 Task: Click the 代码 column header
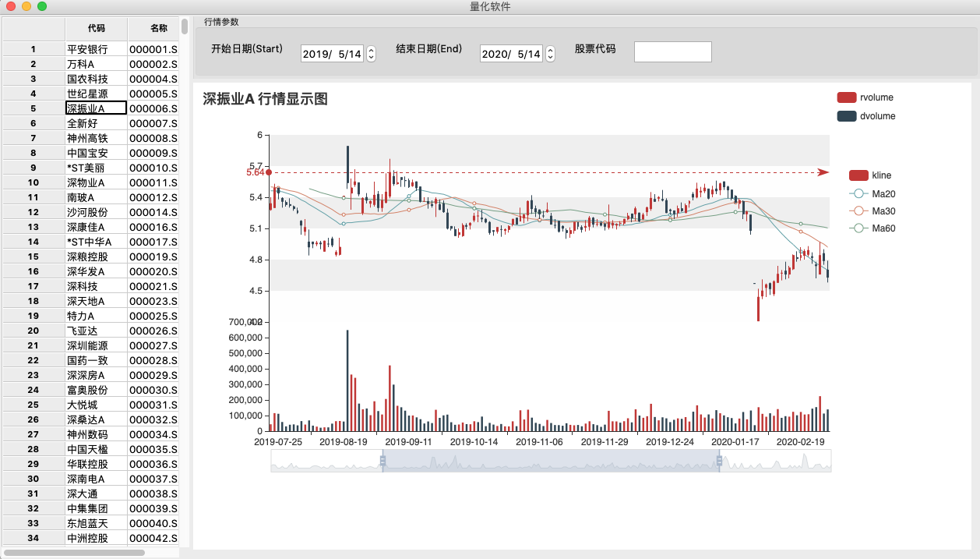(x=95, y=29)
